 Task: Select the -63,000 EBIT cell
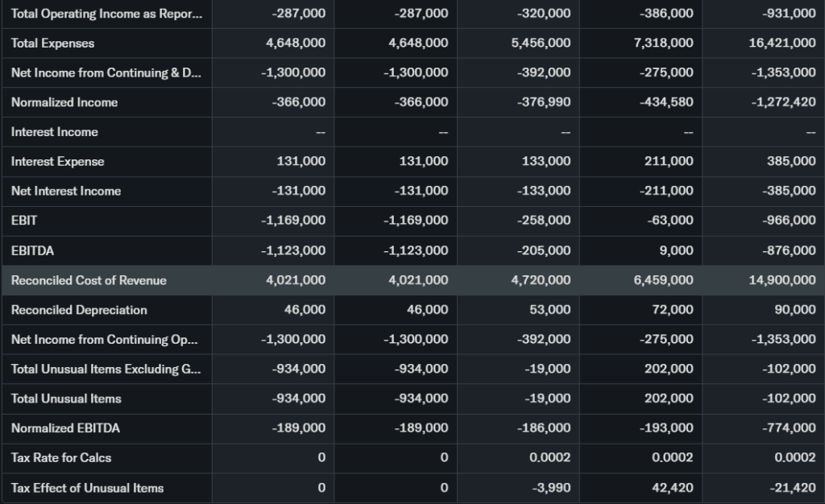click(x=671, y=221)
